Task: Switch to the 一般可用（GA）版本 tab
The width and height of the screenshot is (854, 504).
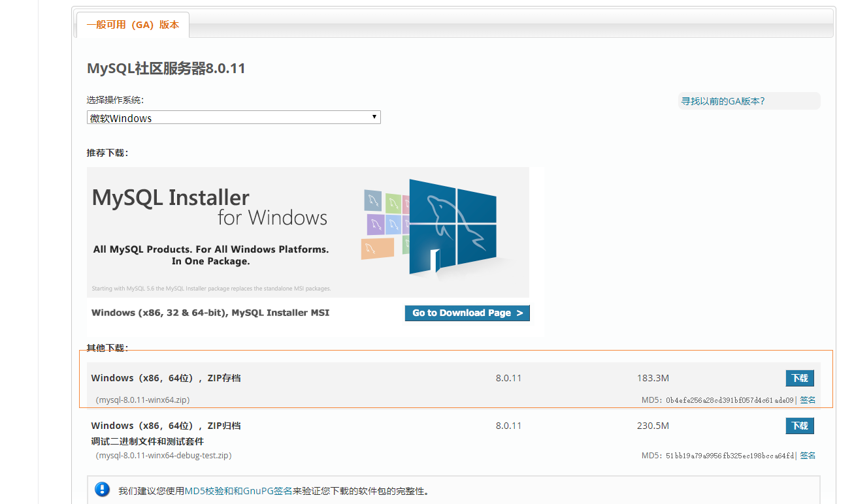Action: 132,24
